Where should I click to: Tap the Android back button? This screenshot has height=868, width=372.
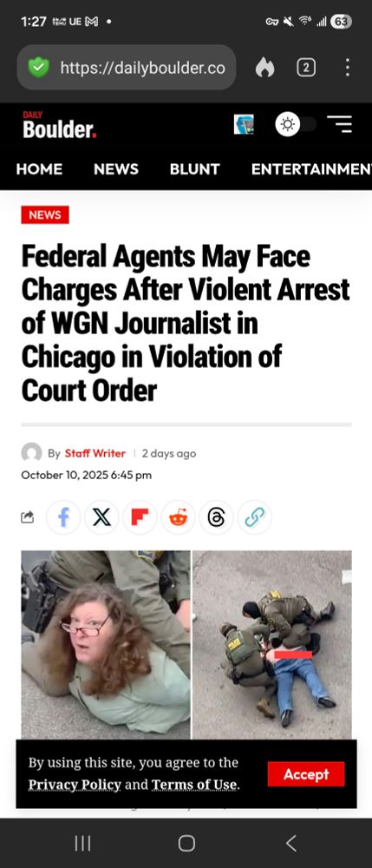[290, 843]
